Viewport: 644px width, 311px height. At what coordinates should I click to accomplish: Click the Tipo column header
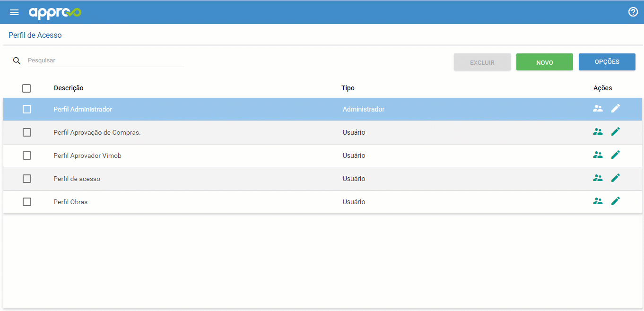coord(348,88)
